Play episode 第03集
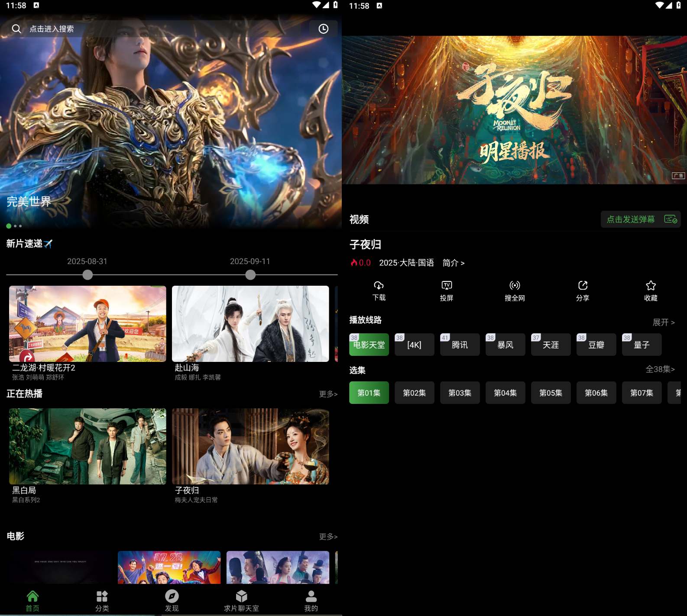The width and height of the screenshot is (687, 616). coord(460,393)
